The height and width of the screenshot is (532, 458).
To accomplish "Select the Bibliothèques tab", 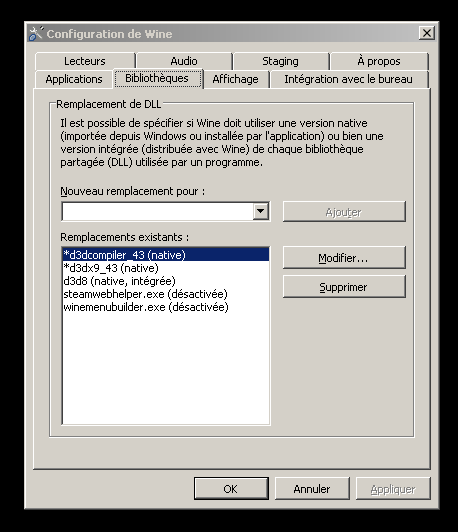I will pyautogui.click(x=157, y=78).
